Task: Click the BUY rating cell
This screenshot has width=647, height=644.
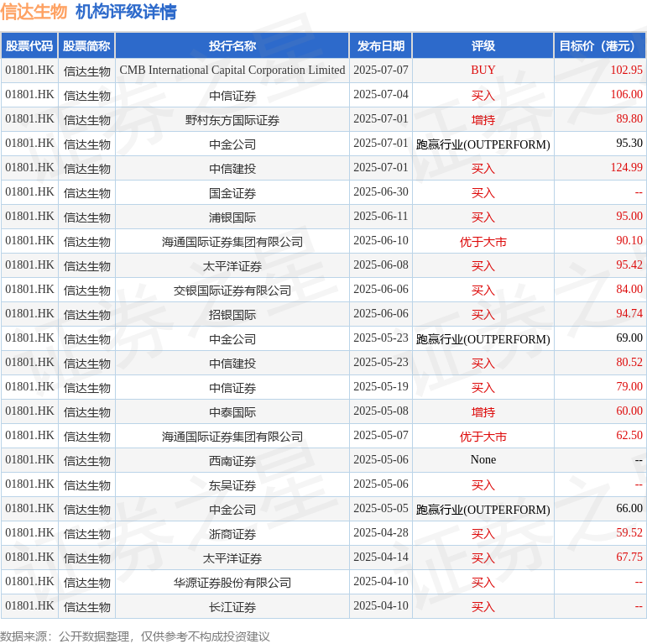Action: [483, 71]
